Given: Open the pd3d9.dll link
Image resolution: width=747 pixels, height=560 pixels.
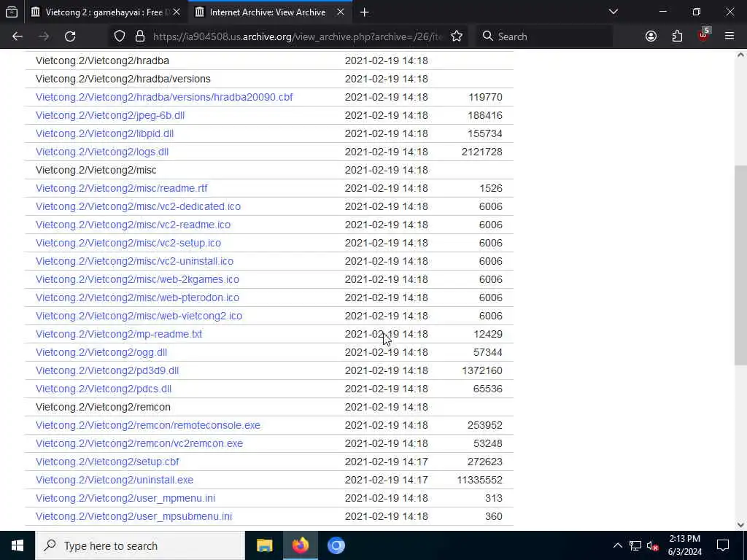Looking at the screenshot, I should coord(107,370).
